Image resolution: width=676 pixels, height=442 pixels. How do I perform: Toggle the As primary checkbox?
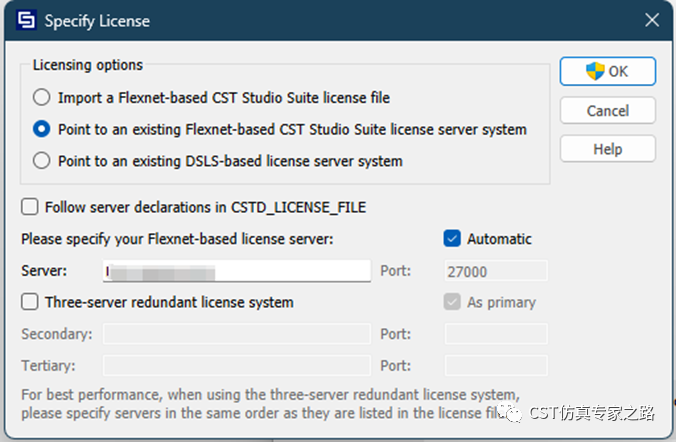click(x=452, y=302)
